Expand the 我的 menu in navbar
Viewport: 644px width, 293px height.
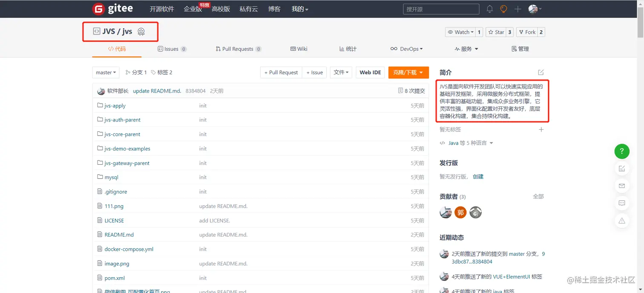[300, 9]
